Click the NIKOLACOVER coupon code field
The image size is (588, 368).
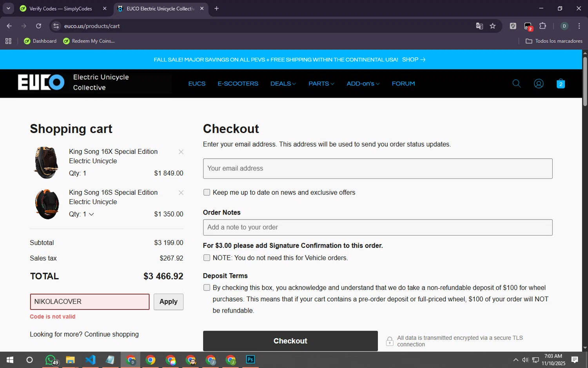(90, 302)
